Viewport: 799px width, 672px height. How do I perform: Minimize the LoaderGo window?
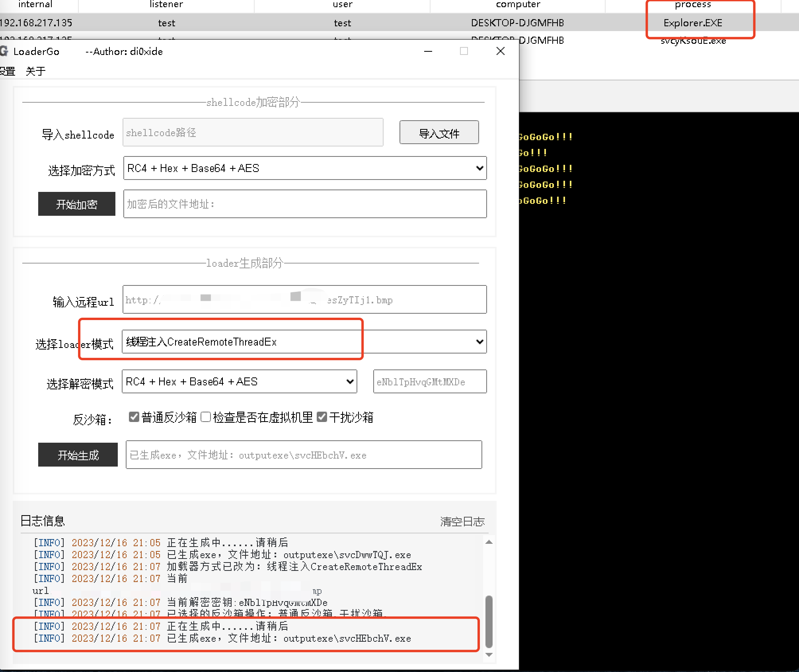pos(428,51)
